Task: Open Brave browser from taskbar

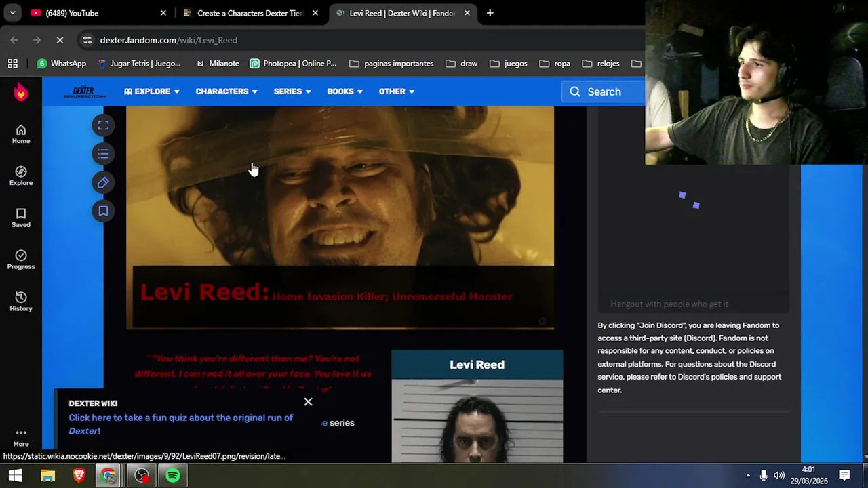Action: (x=79, y=476)
